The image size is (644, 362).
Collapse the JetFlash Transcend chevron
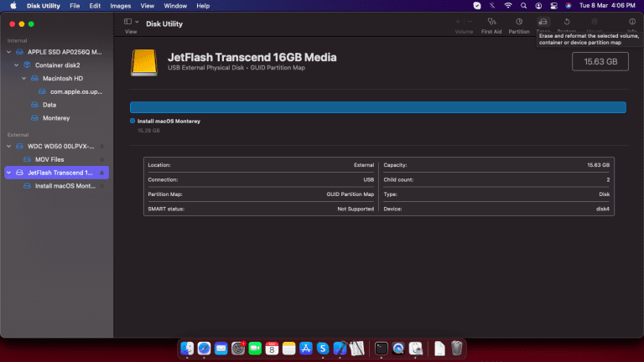pyautogui.click(x=9, y=173)
